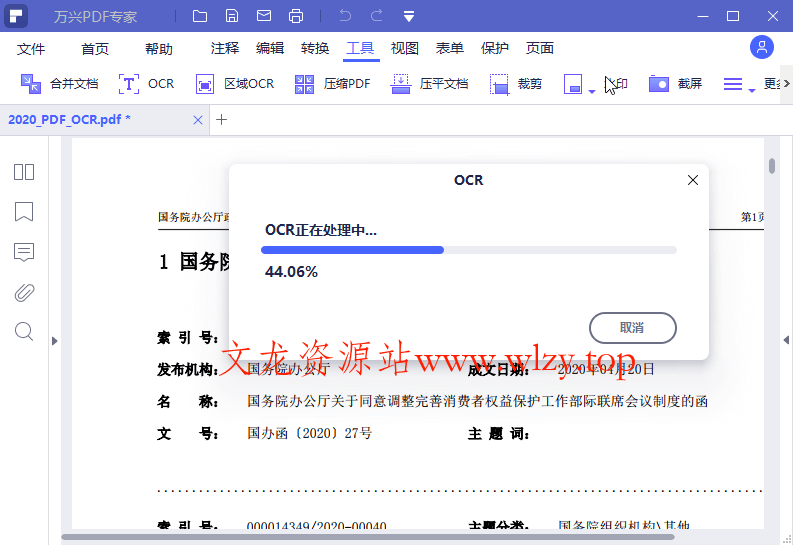Open the search panel
The height and width of the screenshot is (545, 793).
(24, 332)
